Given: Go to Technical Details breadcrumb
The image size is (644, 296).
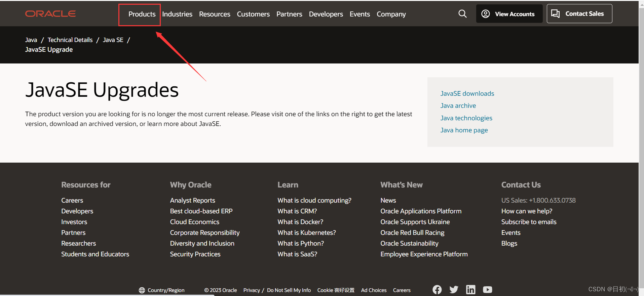Looking at the screenshot, I should (70, 40).
